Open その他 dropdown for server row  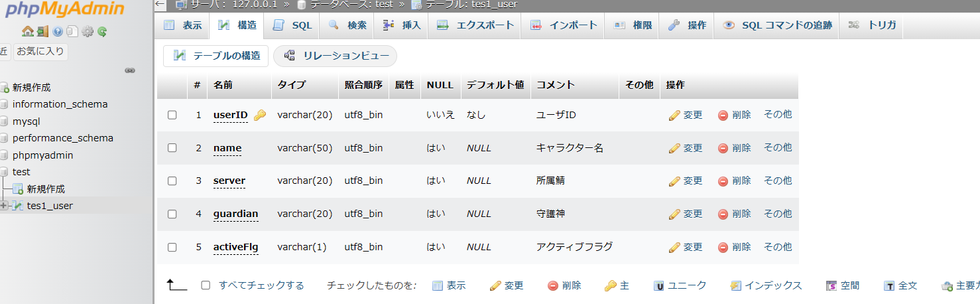(x=778, y=180)
